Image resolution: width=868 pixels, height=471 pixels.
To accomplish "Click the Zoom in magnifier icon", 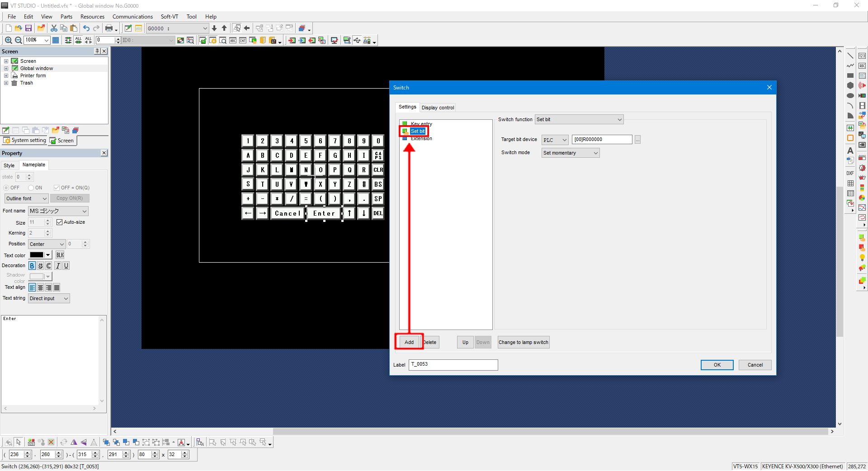I will [x=8, y=40].
